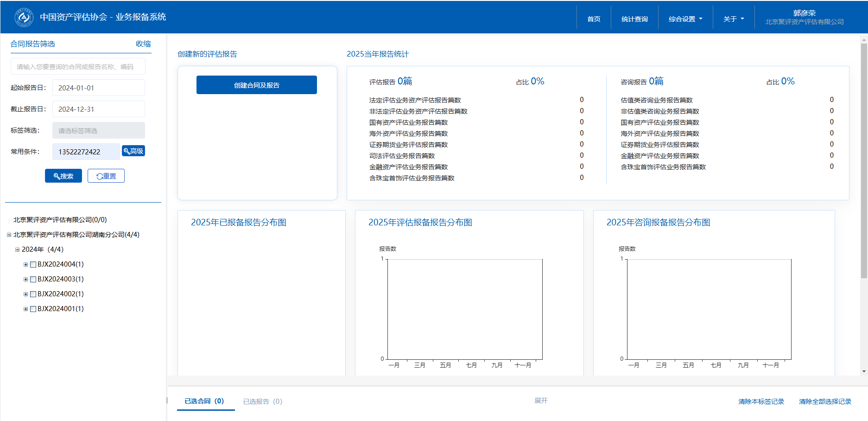Collapse the 2024年 tree node
The width and height of the screenshot is (868, 421).
(18, 249)
